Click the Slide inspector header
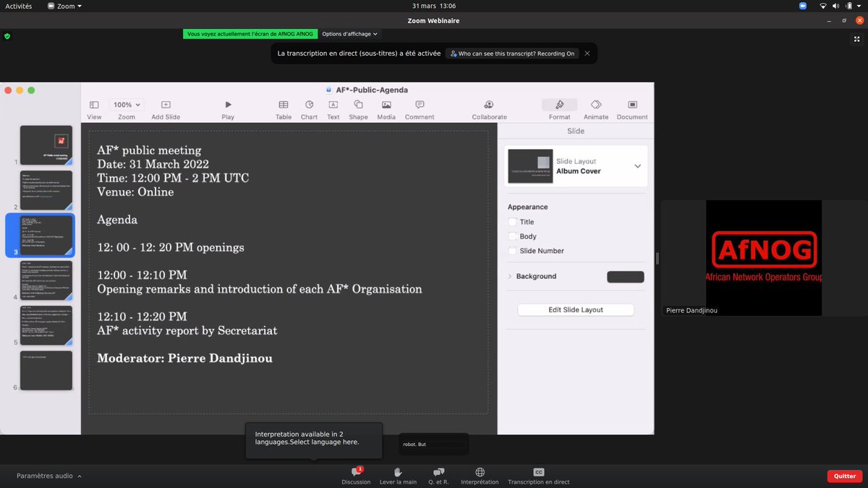 coord(576,131)
